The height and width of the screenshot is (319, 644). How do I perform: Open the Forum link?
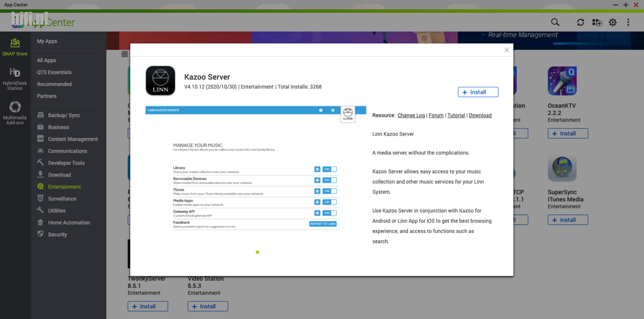(x=436, y=116)
